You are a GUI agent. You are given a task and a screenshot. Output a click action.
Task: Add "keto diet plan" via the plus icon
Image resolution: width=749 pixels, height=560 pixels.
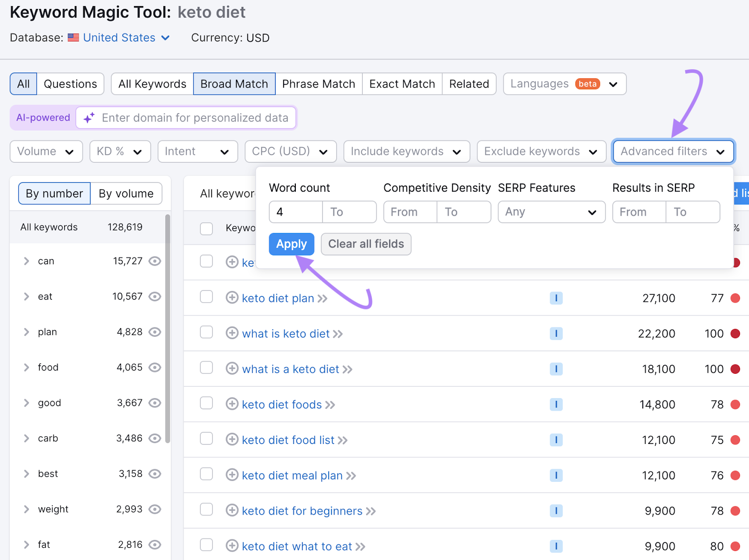232,298
